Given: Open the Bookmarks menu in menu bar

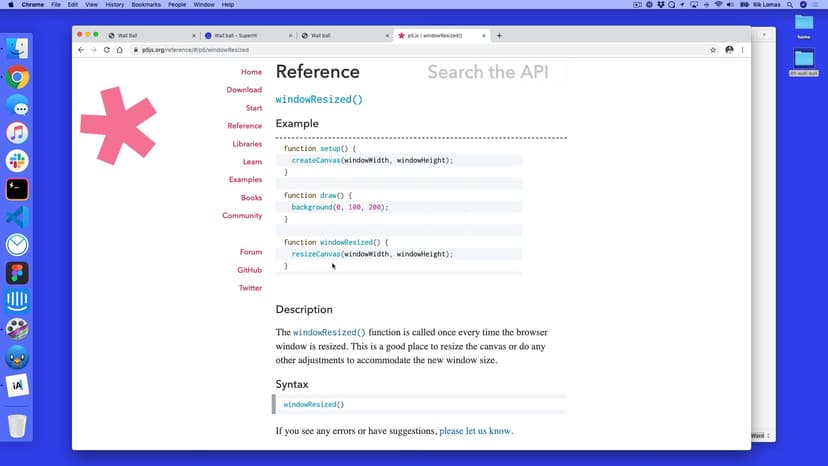Looking at the screenshot, I should tap(146, 5).
